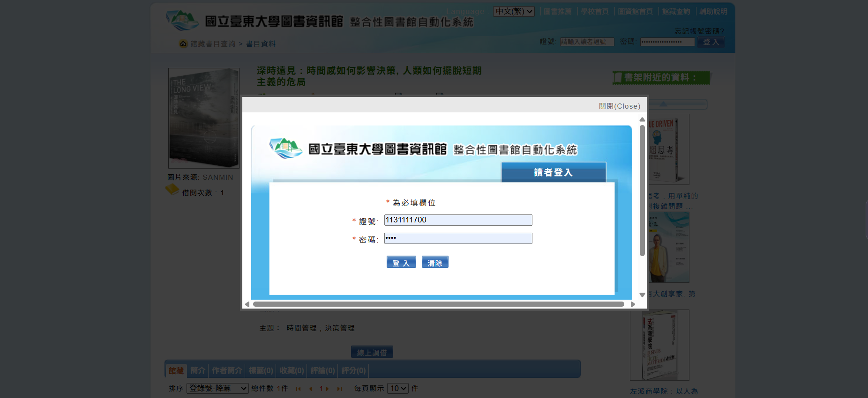The image size is (868, 398).
Task: Go to the previous results page
Action: pos(310,389)
